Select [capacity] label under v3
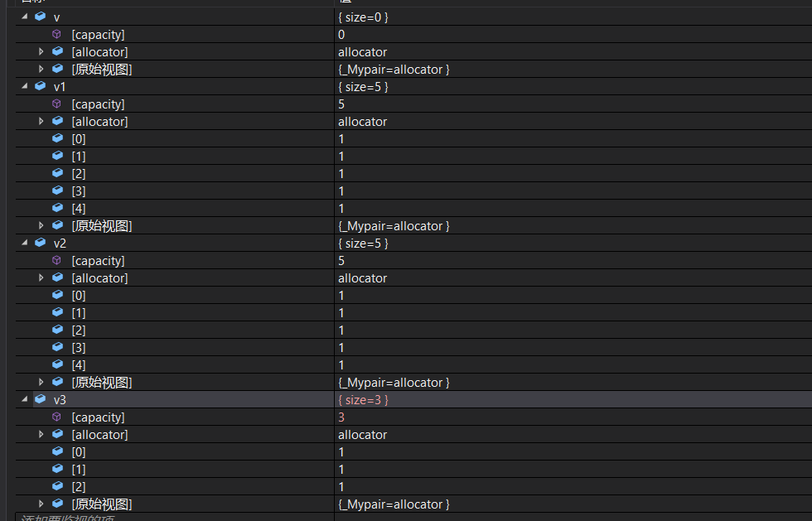Viewport: 812px width, 521px height. [x=98, y=417]
